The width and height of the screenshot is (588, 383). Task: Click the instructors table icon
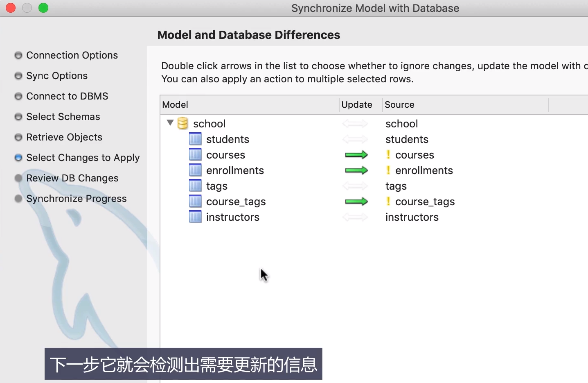(x=195, y=217)
